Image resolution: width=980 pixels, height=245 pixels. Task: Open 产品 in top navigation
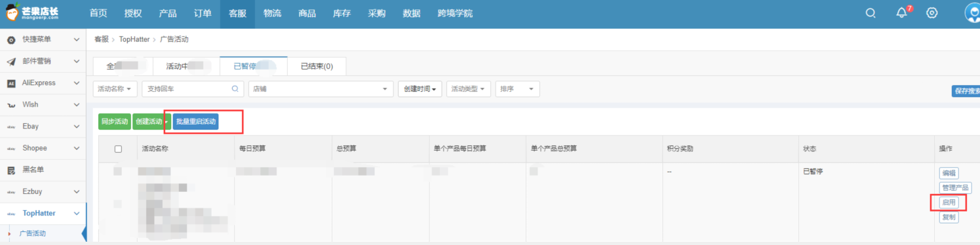pyautogui.click(x=168, y=13)
